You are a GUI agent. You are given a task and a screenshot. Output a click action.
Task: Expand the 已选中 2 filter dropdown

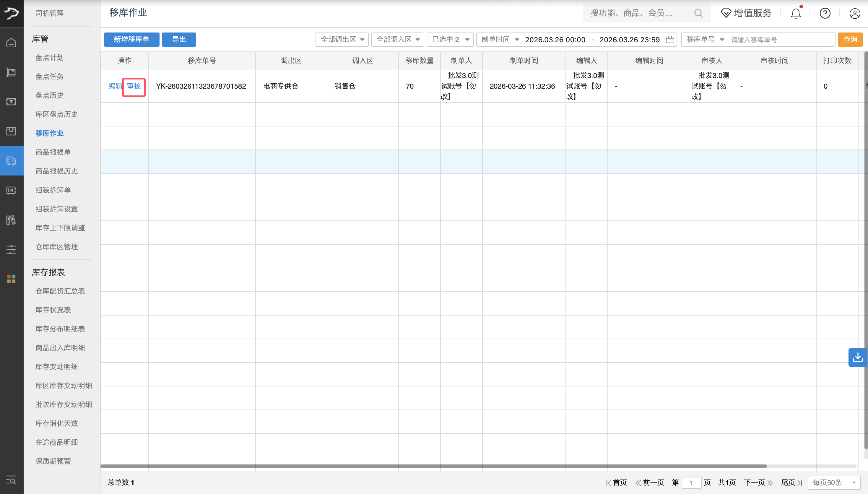tap(450, 39)
